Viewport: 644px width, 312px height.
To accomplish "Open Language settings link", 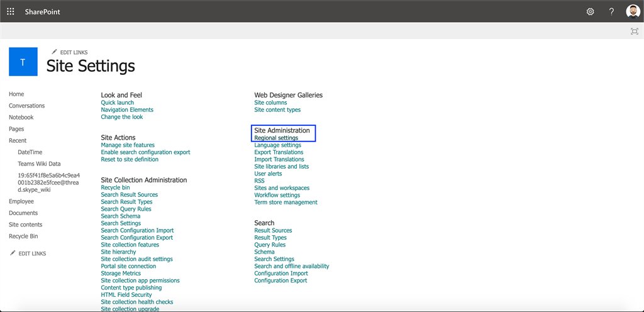I will click(277, 145).
